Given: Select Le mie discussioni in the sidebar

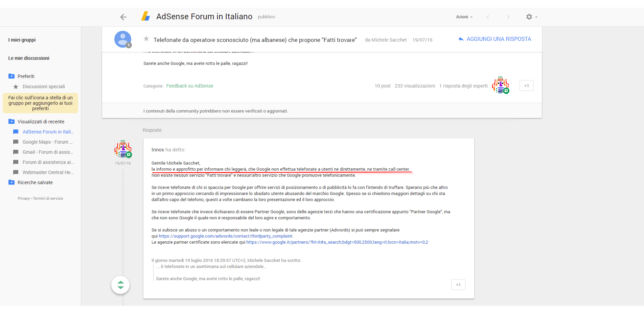Looking at the screenshot, I should tap(28, 58).
